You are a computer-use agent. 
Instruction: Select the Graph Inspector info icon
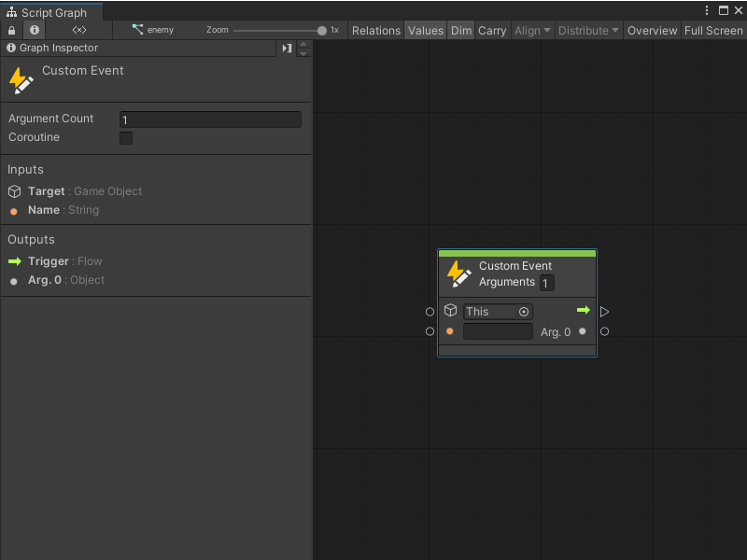pyautogui.click(x=9, y=48)
